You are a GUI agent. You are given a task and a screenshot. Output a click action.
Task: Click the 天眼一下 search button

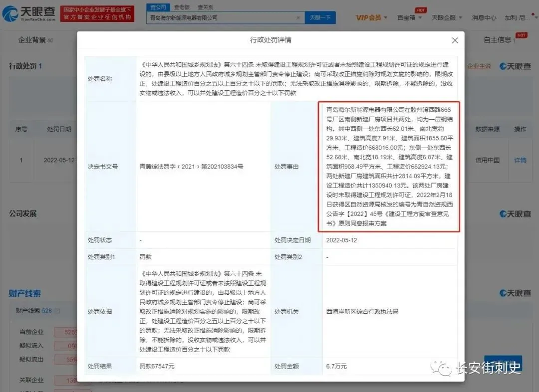pos(320,17)
